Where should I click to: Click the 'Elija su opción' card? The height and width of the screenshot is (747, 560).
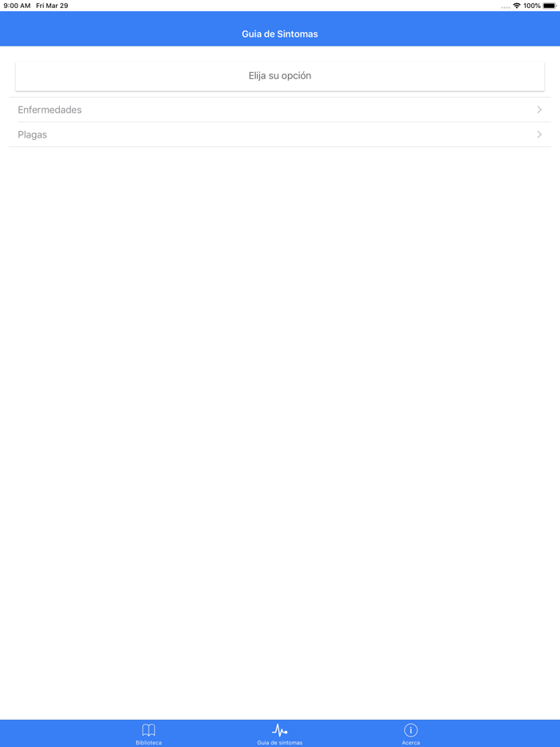[x=280, y=76]
